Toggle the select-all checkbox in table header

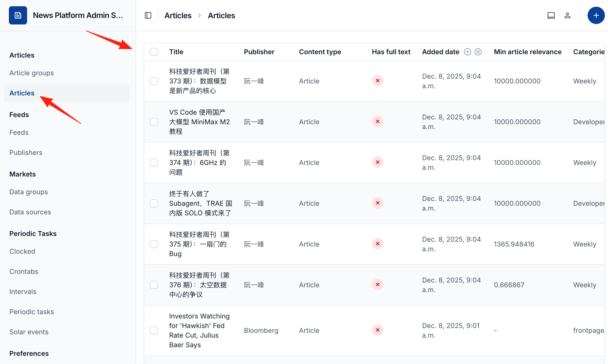pos(154,52)
